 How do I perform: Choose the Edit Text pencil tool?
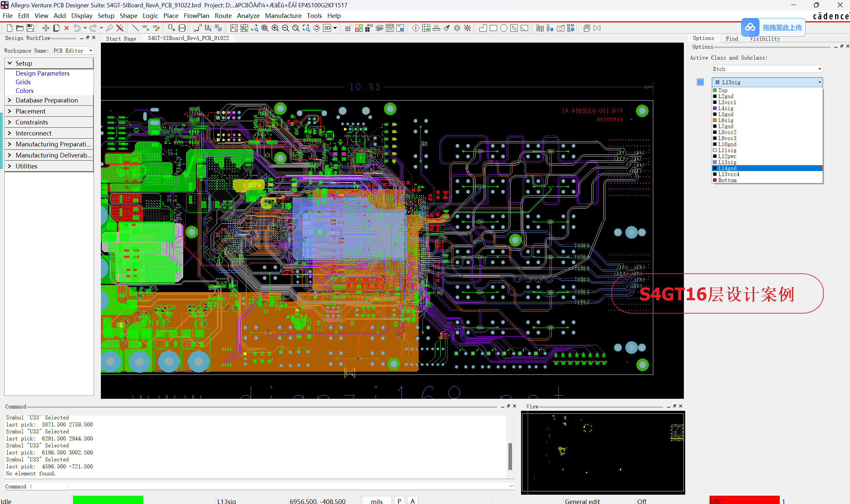point(156,28)
